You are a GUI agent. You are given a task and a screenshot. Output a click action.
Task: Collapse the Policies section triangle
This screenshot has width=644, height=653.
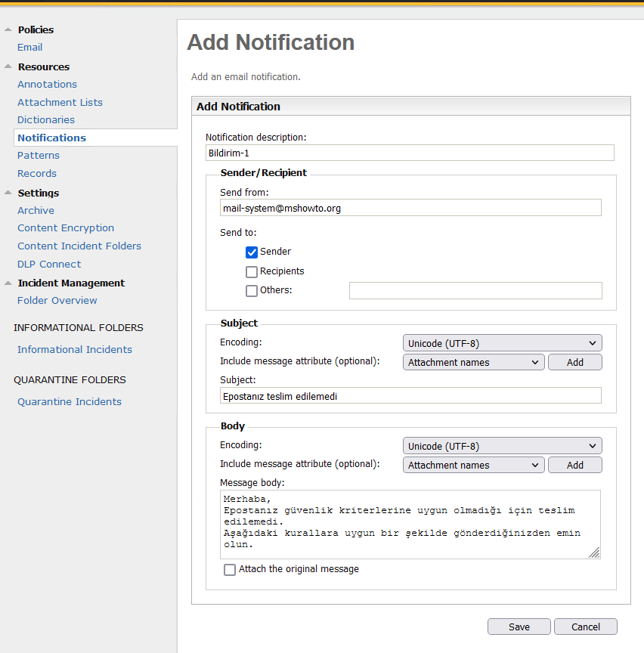click(x=8, y=29)
